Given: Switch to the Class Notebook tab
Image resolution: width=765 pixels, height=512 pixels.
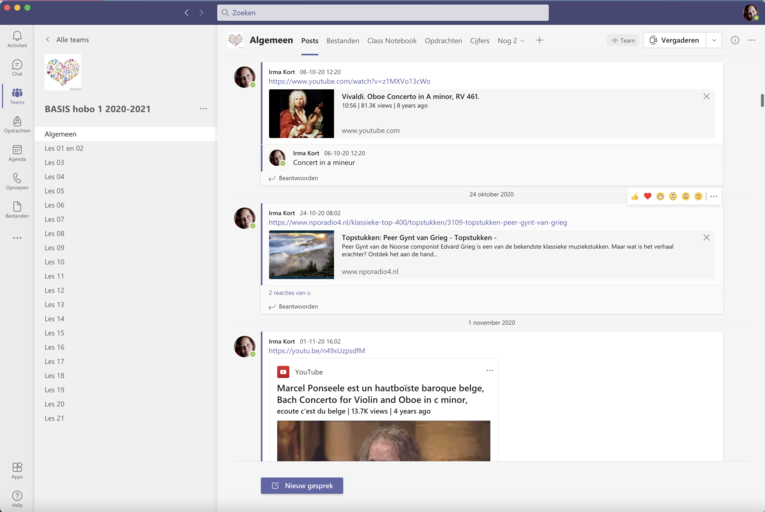Looking at the screenshot, I should point(391,41).
